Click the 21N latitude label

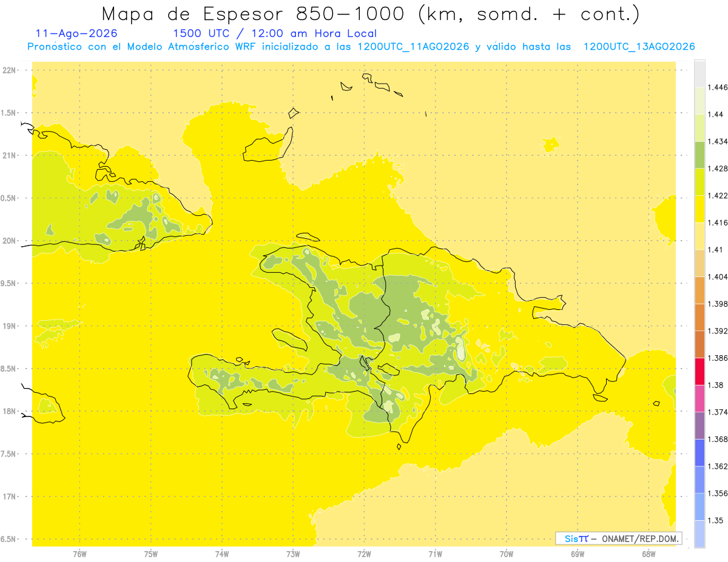coord(9,155)
